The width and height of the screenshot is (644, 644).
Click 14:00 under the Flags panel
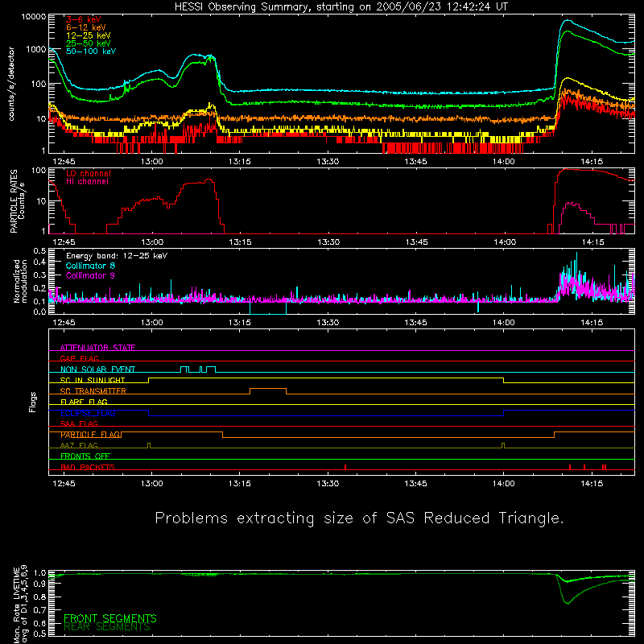504,484
